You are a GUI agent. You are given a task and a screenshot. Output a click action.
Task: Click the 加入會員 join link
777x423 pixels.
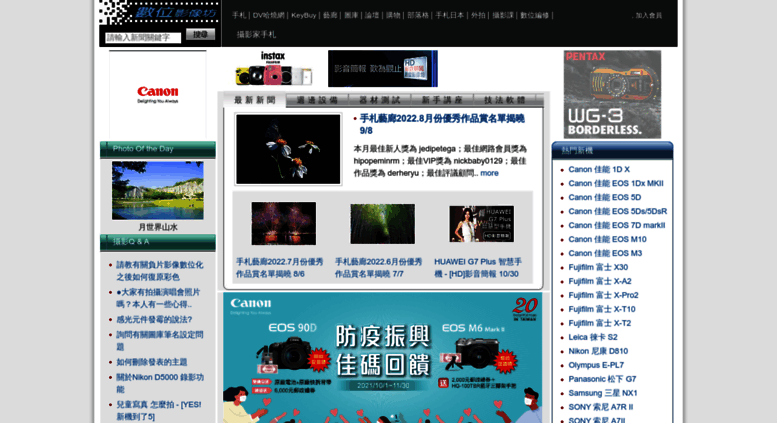click(649, 15)
